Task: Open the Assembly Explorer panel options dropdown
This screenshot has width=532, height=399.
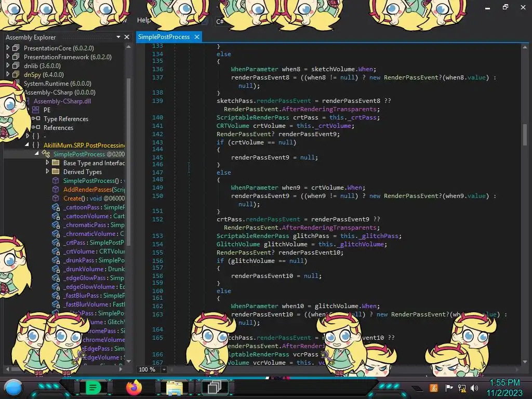Action: [x=118, y=37]
